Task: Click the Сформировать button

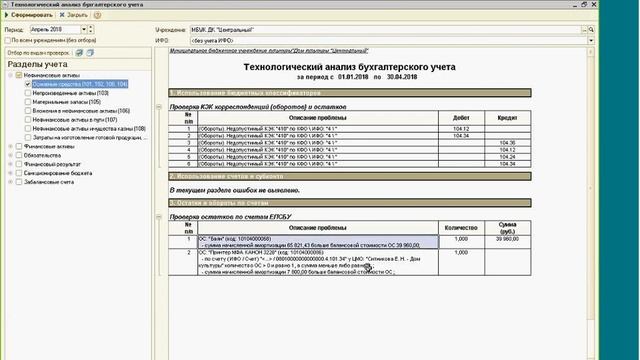Action: point(29,15)
